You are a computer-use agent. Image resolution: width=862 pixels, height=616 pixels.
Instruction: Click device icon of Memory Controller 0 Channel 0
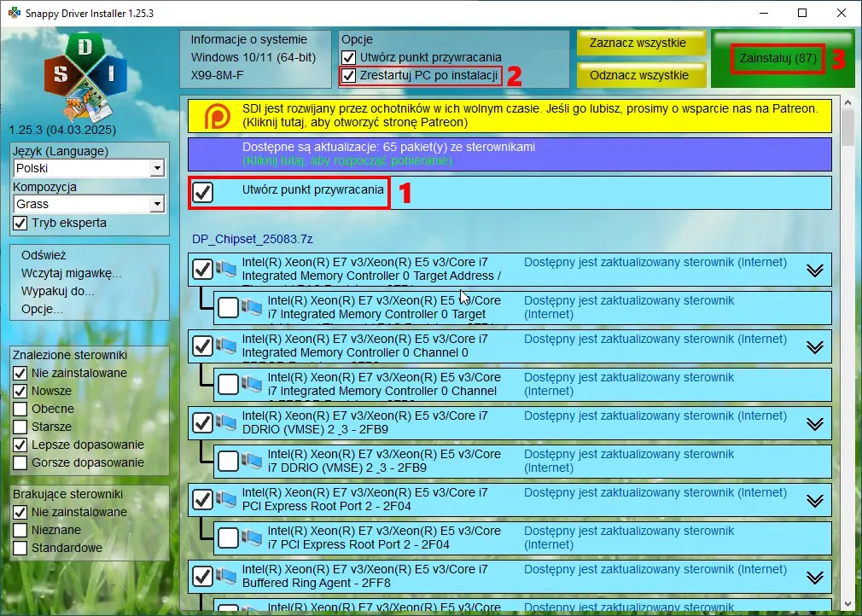pos(226,346)
